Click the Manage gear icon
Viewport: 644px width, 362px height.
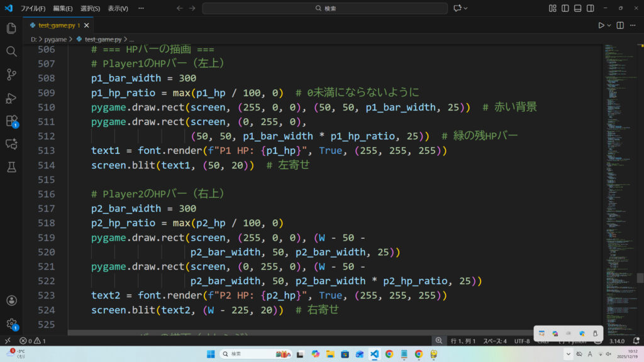[x=11, y=324]
